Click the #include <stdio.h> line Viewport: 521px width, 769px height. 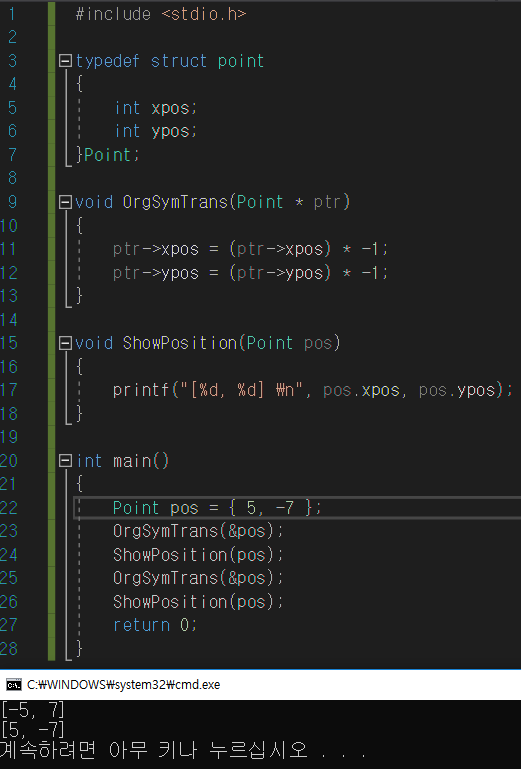161,14
